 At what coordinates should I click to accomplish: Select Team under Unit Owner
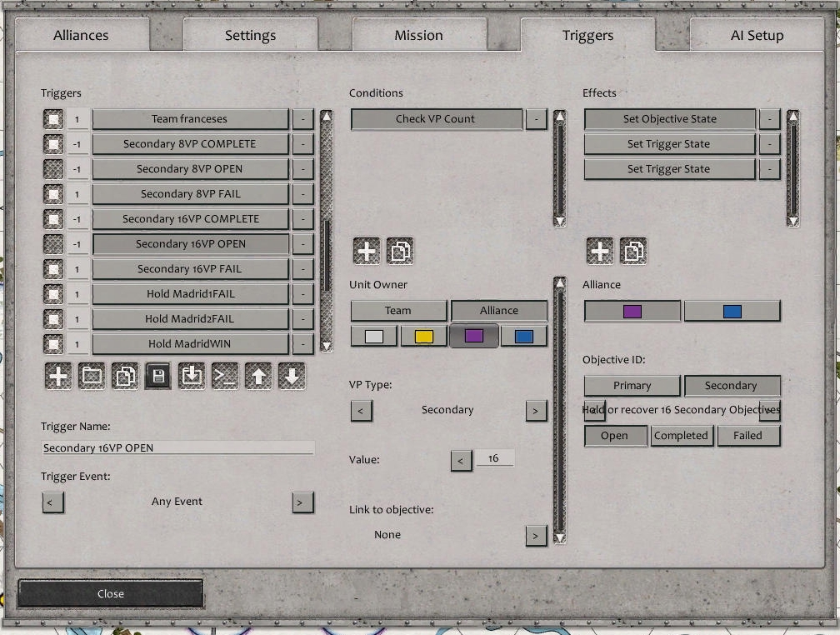point(398,311)
